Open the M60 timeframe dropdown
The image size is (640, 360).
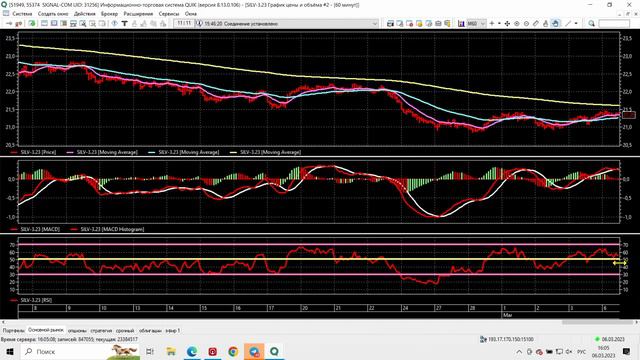pos(476,24)
